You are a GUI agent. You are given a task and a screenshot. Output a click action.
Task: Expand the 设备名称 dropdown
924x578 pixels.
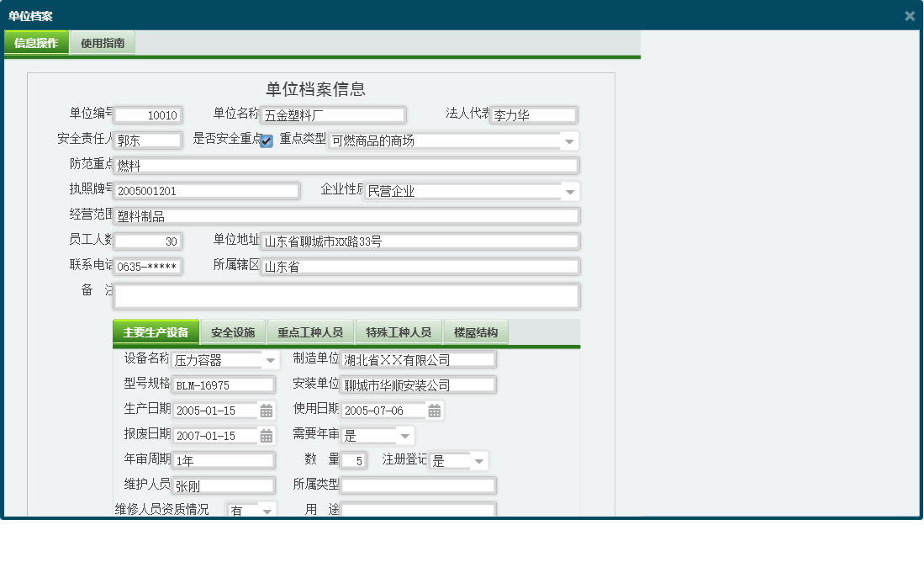pyautogui.click(x=269, y=359)
